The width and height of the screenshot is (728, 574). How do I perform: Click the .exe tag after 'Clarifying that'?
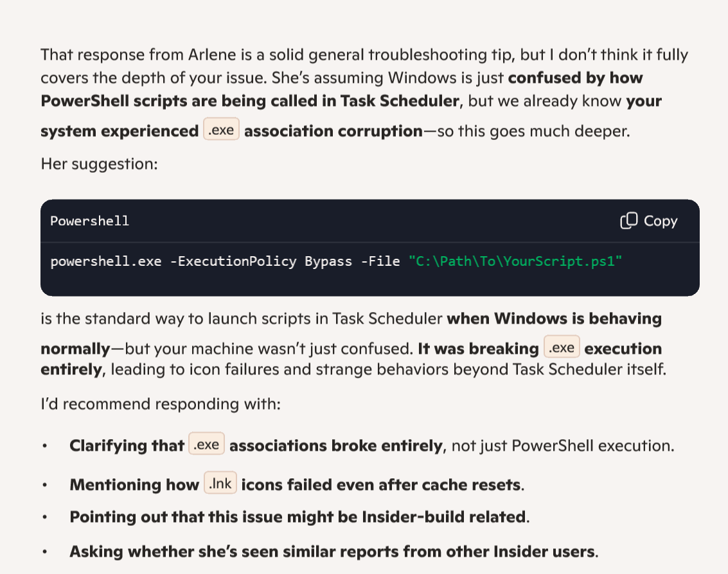[206, 444]
